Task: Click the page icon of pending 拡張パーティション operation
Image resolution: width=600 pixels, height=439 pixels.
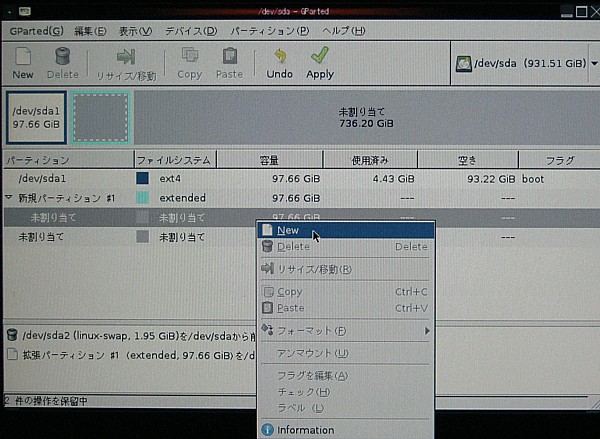Action: (12, 354)
